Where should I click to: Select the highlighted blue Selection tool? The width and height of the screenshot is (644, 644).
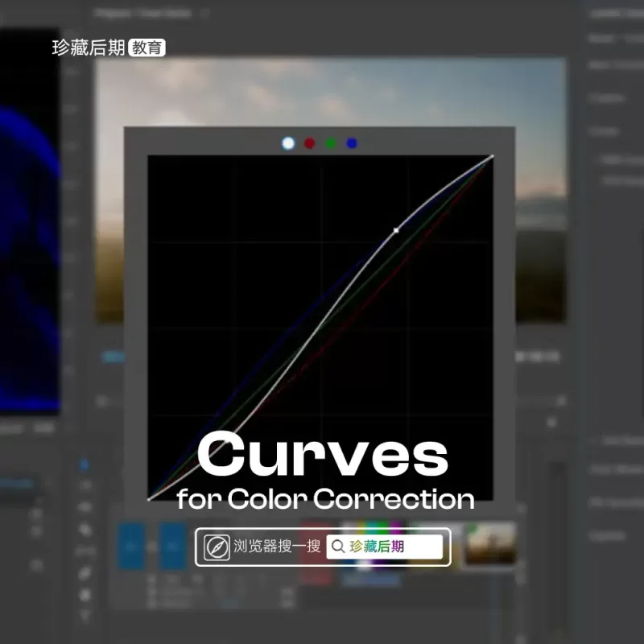click(x=85, y=465)
